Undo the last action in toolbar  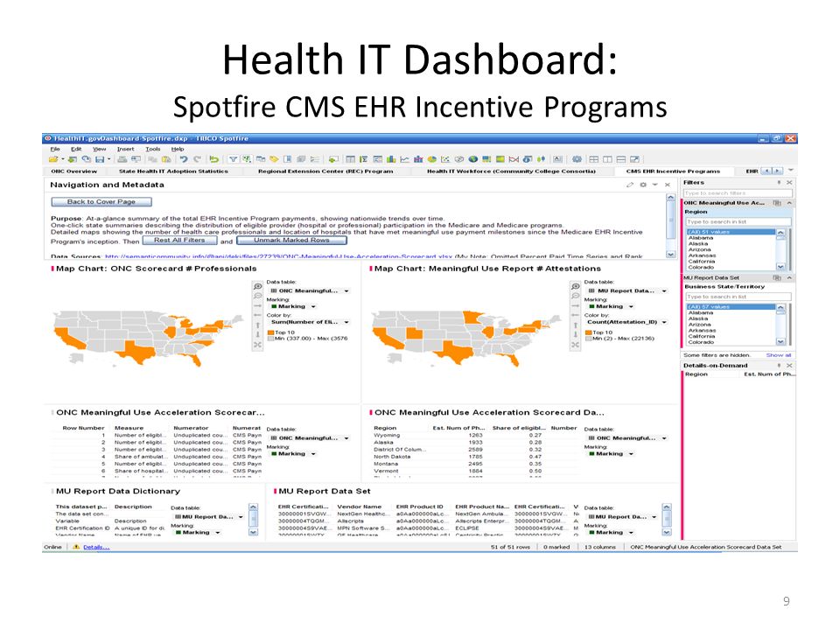(184, 159)
